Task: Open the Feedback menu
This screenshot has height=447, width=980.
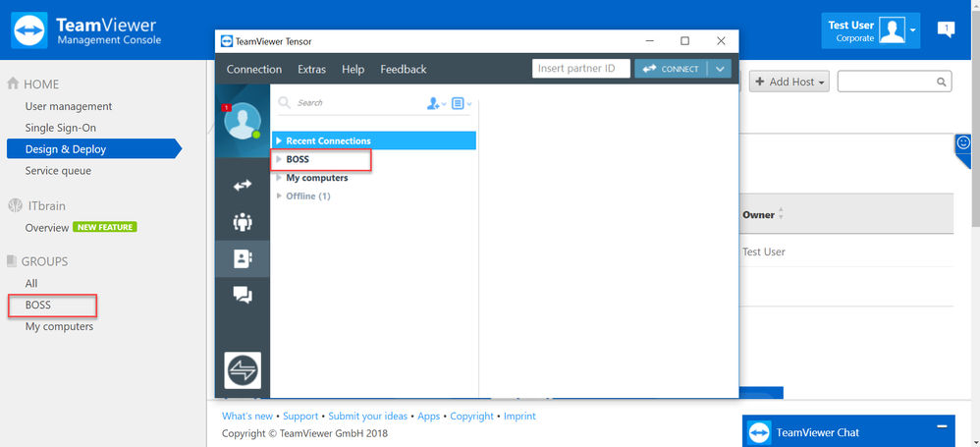Action: pos(404,70)
